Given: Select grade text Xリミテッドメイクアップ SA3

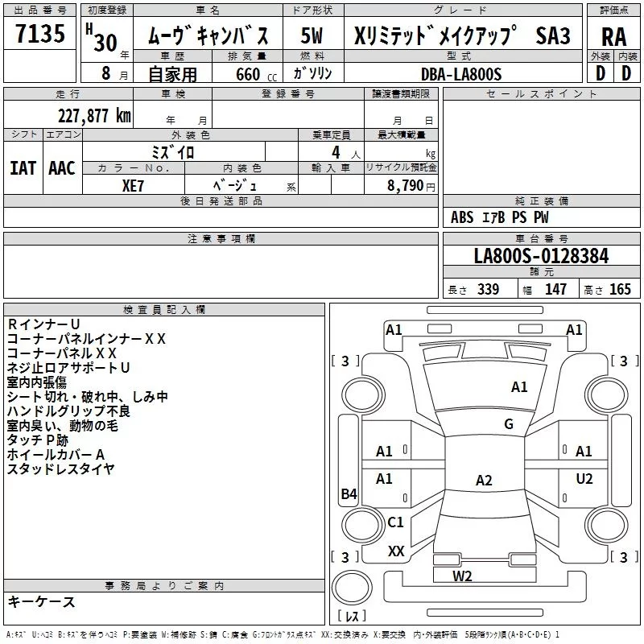Looking at the screenshot, I should tap(462, 35).
